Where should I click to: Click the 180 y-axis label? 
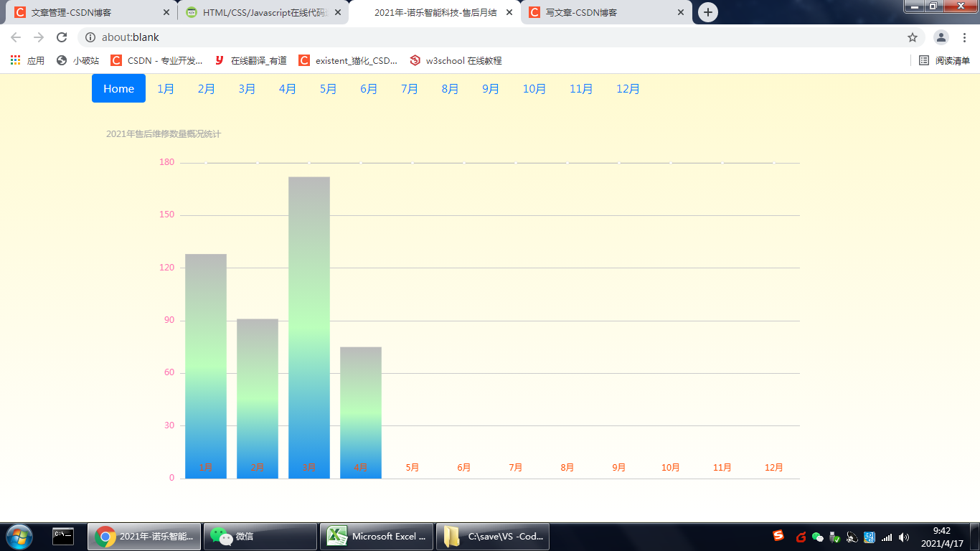point(166,162)
